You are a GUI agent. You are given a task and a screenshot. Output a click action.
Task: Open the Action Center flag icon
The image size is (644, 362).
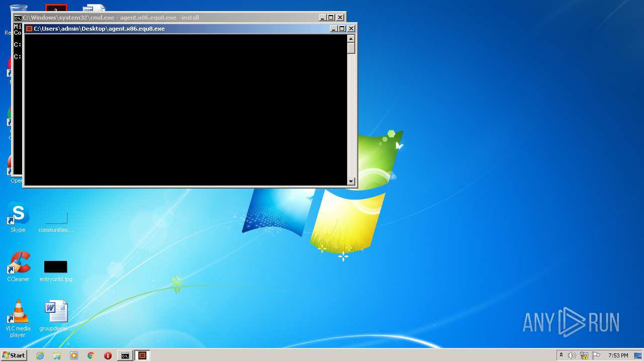point(596,355)
